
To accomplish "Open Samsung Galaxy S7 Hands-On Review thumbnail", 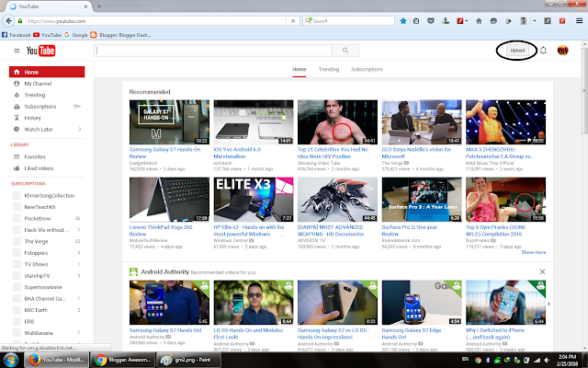I will (x=169, y=122).
